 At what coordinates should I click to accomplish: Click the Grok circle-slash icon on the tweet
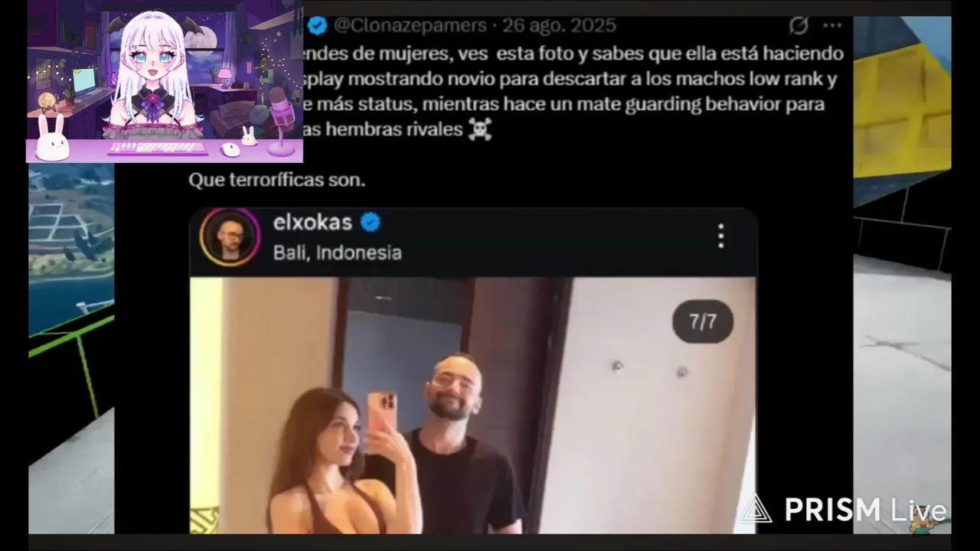pyautogui.click(x=799, y=26)
